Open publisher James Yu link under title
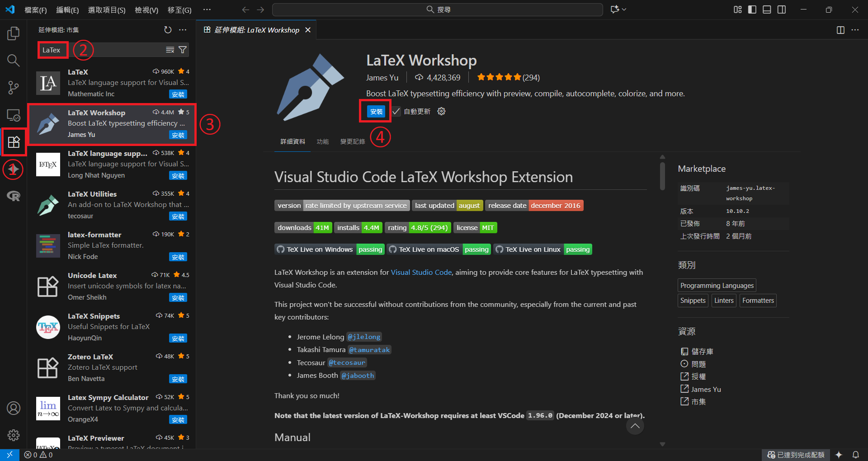868x461 pixels. 382,78
